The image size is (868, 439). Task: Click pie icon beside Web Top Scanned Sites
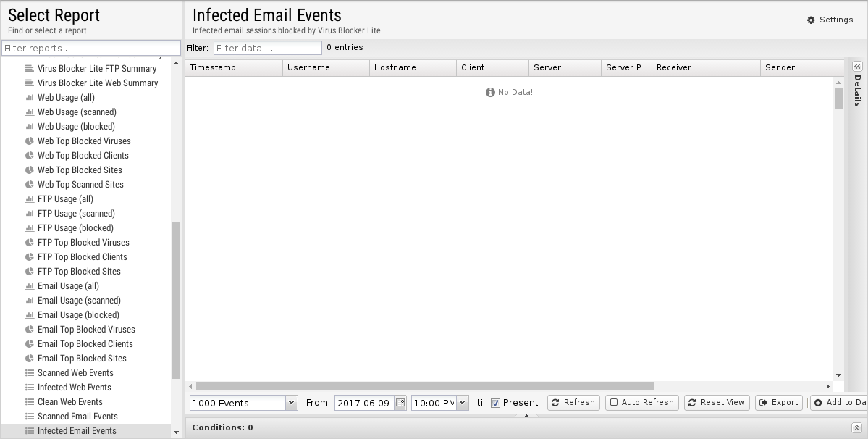click(30, 184)
